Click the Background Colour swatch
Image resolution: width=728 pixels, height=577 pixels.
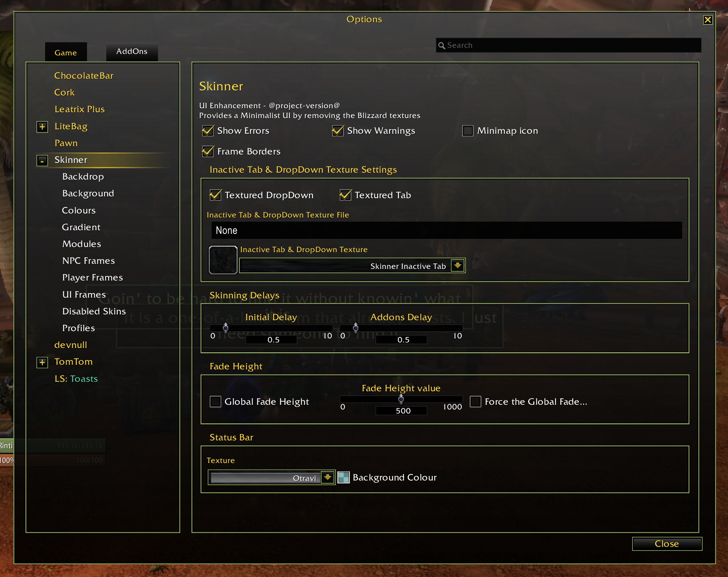(x=343, y=477)
